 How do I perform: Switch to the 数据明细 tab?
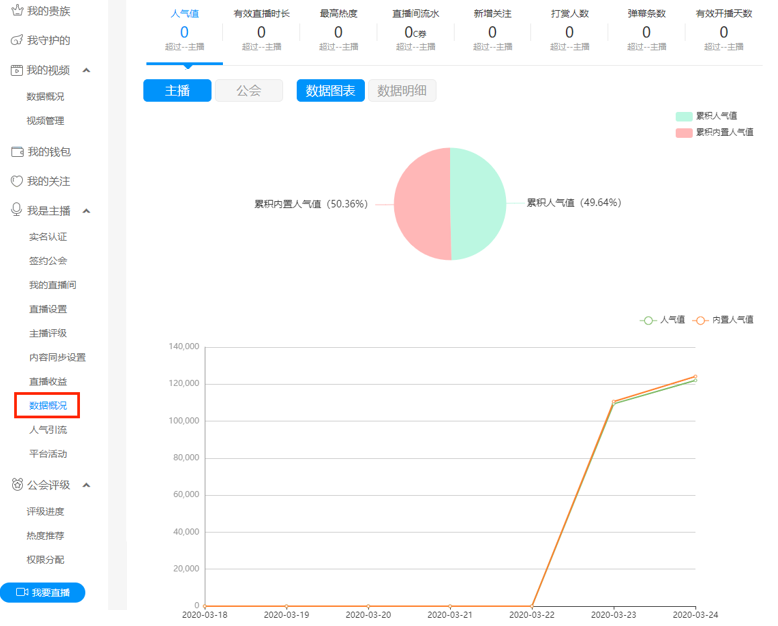pyautogui.click(x=402, y=91)
